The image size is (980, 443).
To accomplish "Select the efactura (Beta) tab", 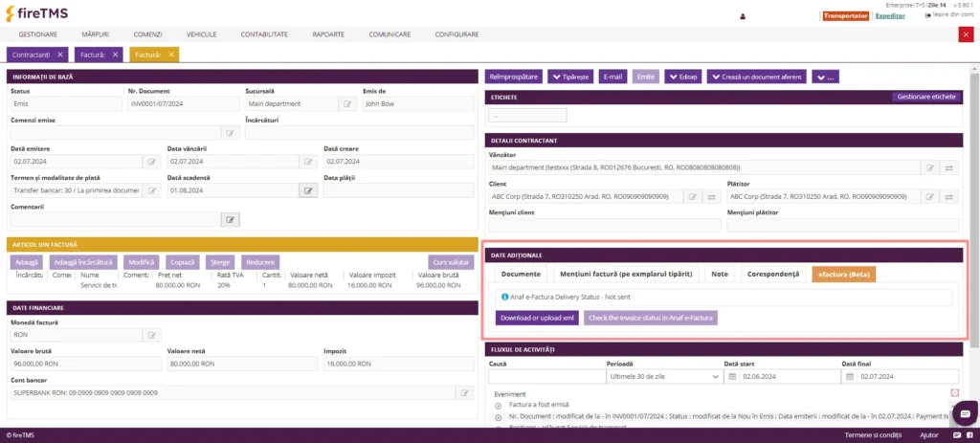I will point(844,275).
